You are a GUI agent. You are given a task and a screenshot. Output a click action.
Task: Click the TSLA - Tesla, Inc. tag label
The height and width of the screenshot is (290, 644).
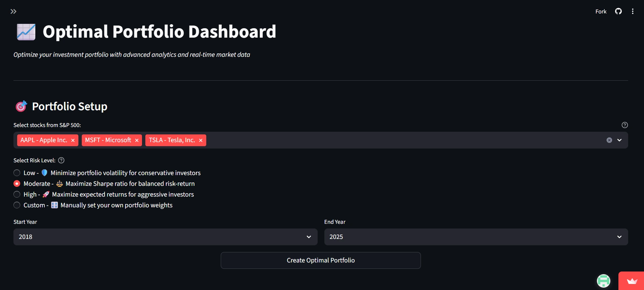172,140
